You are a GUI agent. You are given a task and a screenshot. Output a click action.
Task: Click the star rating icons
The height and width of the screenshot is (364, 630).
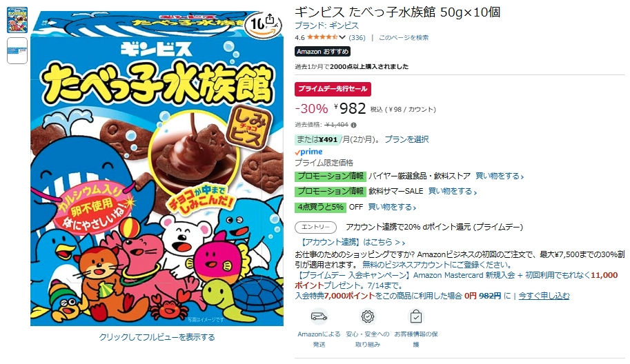pyautogui.click(x=322, y=37)
